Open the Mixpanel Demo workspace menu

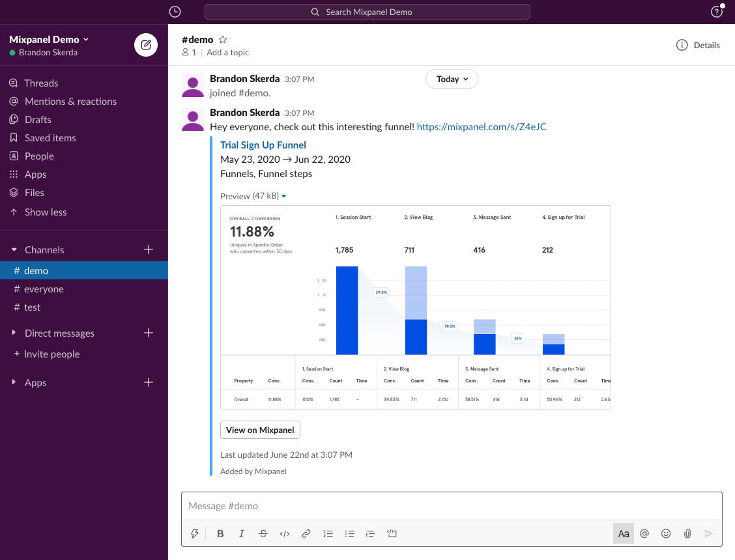click(49, 39)
